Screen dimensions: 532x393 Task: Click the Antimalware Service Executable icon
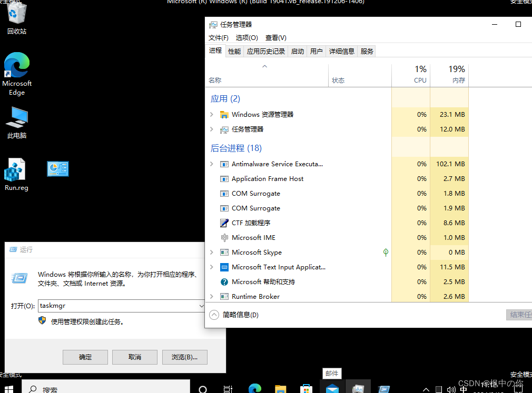click(x=224, y=164)
